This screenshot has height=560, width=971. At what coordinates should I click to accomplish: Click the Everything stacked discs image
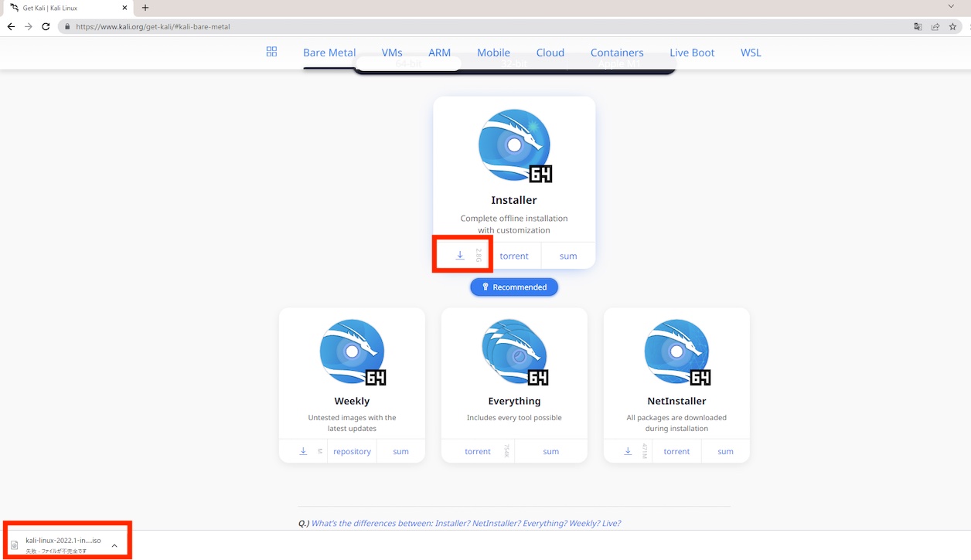515,352
